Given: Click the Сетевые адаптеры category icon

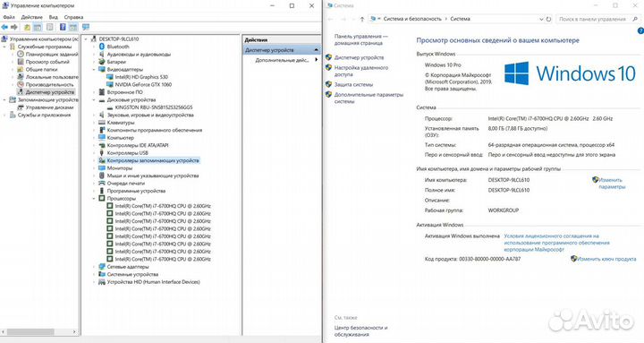Looking at the screenshot, I should [102, 267].
